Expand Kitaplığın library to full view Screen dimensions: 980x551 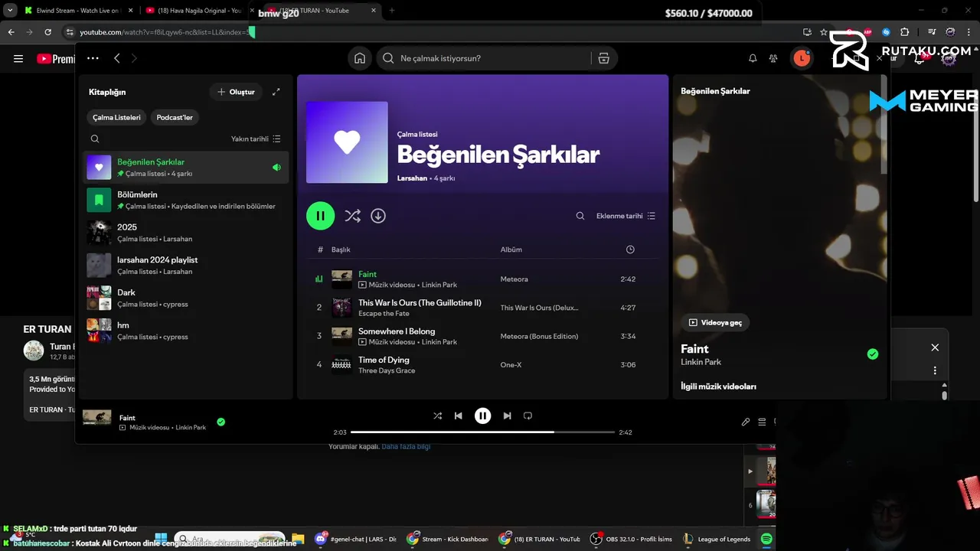click(276, 92)
